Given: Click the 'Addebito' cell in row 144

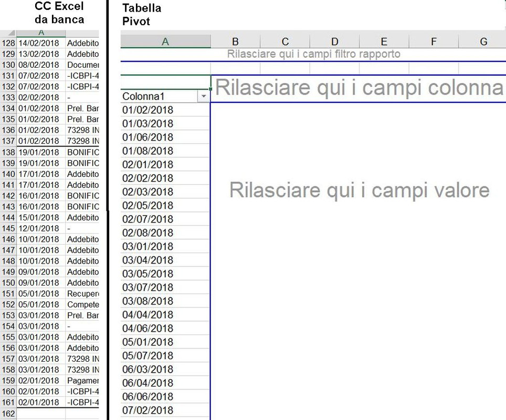Looking at the screenshot, I should point(82,217).
